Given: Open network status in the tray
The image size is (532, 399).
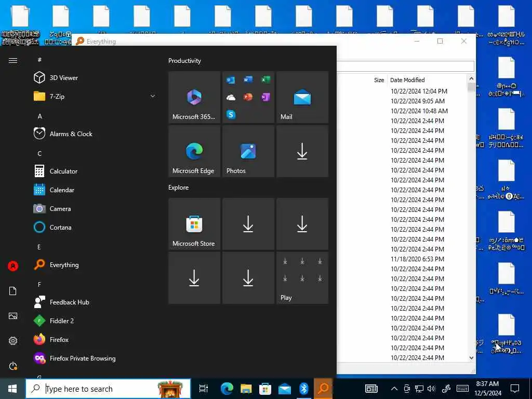Looking at the screenshot, I should pos(419,389).
